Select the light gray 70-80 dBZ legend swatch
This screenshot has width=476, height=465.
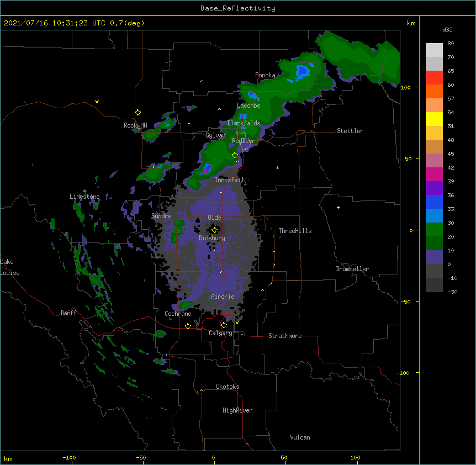tap(434, 50)
